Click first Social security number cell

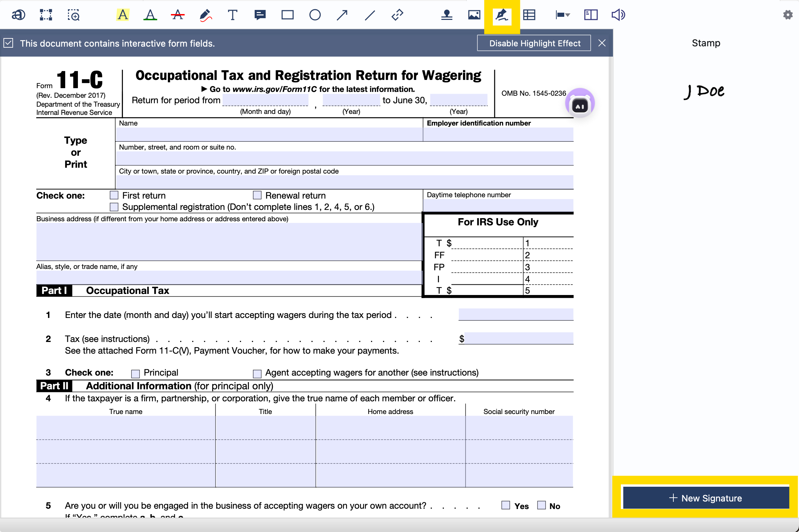pyautogui.click(x=519, y=428)
